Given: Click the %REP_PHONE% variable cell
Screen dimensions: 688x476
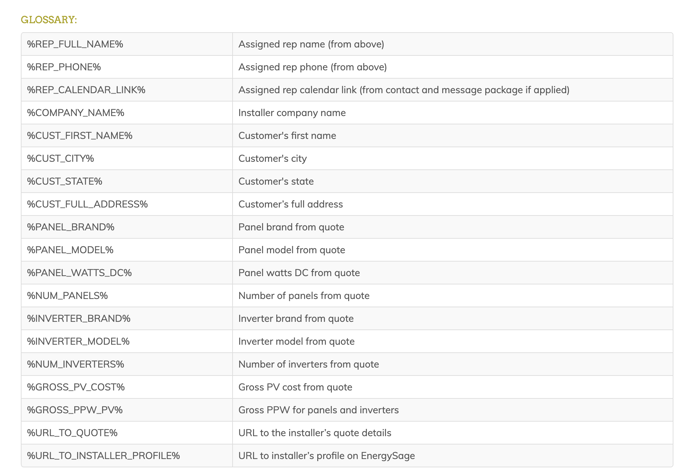Looking at the screenshot, I should click(x=64, y=67).
